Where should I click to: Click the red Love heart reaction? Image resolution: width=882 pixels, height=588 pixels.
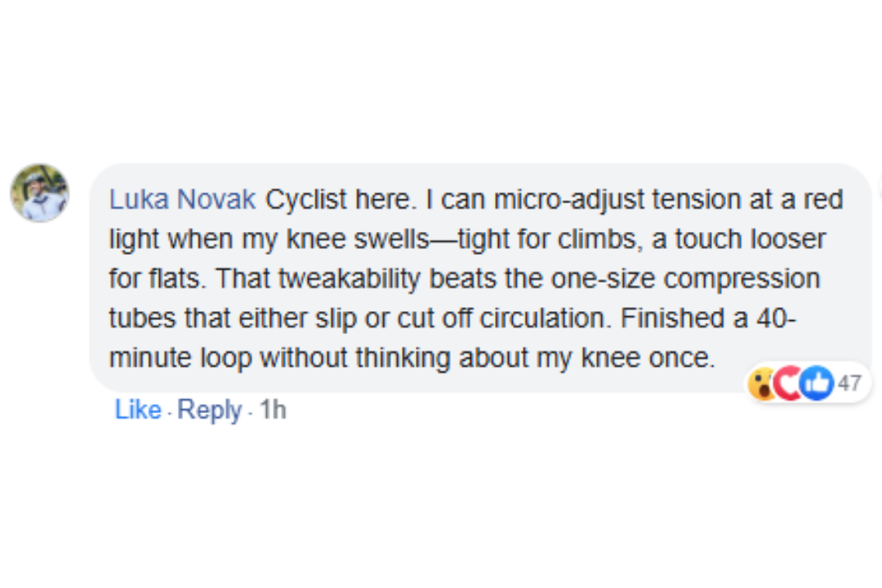pos(789,384)
